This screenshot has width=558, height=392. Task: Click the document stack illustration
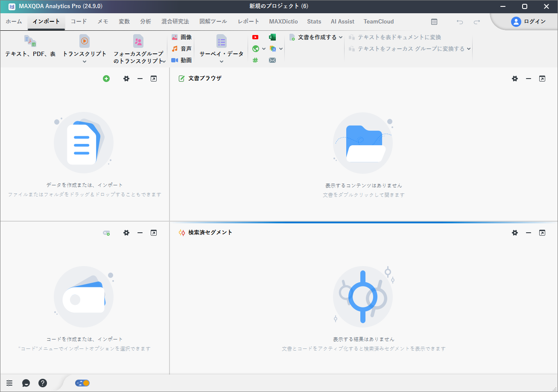(x=84, y=142)
